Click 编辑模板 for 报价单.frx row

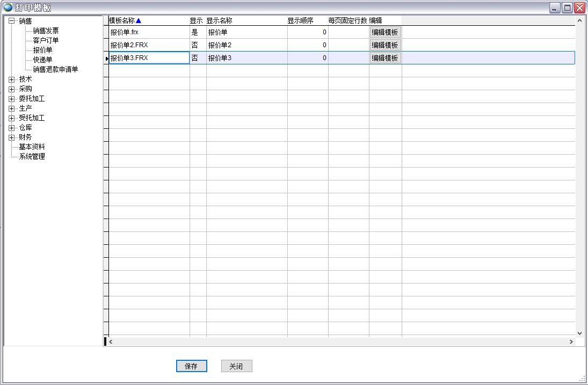point(385,32)
